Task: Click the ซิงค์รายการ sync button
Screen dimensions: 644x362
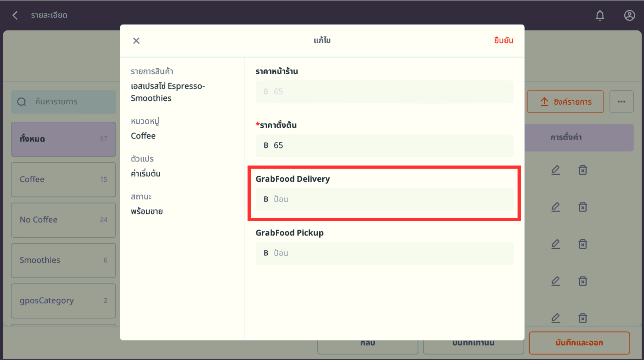Action: click(565, 102)
